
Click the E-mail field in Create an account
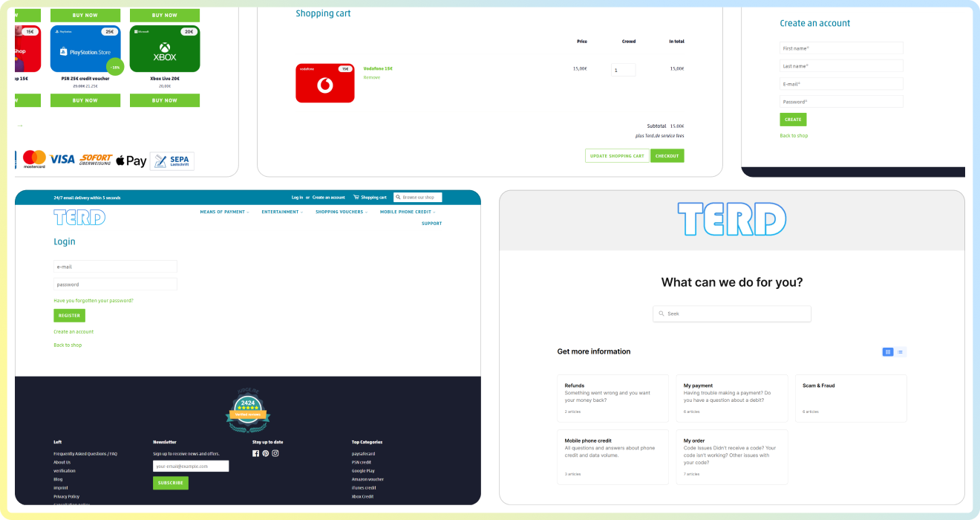(x=841, y=84)
